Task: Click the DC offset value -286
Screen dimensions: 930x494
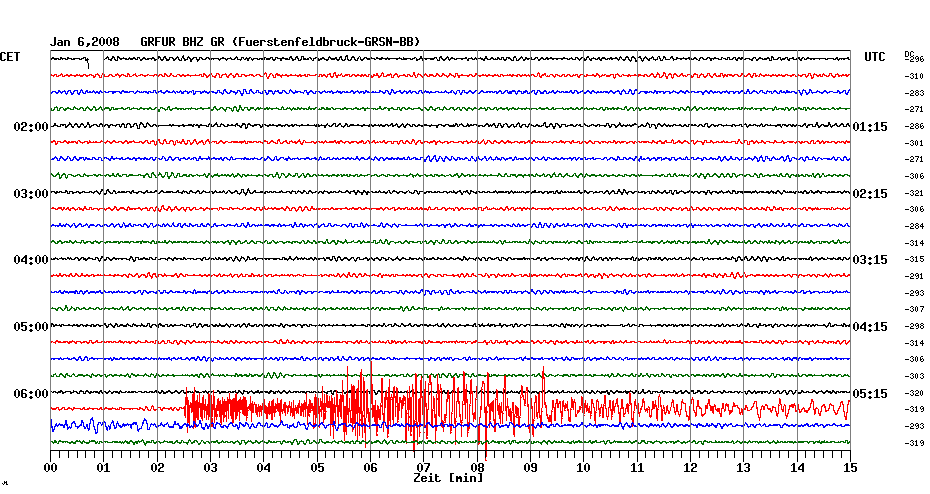Action: pos(914,127)
